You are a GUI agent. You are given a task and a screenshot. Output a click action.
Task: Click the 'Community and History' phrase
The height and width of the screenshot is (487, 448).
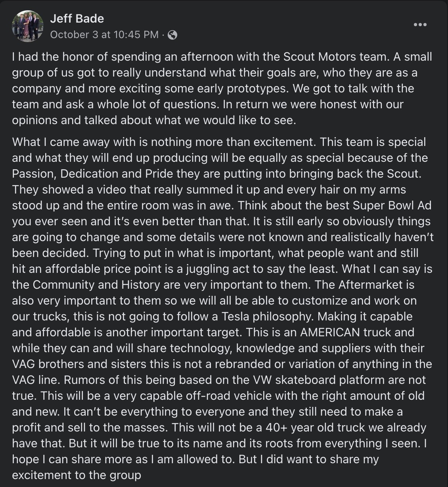point(96,285)
